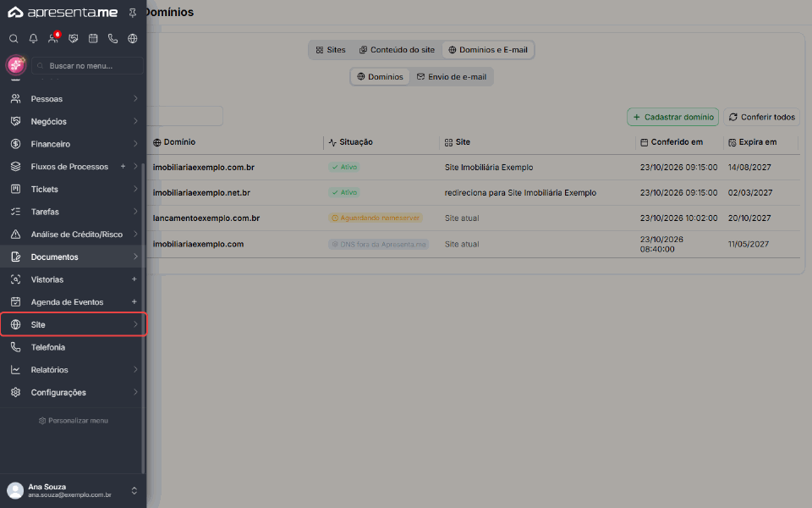The height and width of the screenshot is (508, 812).
Task: Open the Telefonia menu item
Action: coord(73,347)
